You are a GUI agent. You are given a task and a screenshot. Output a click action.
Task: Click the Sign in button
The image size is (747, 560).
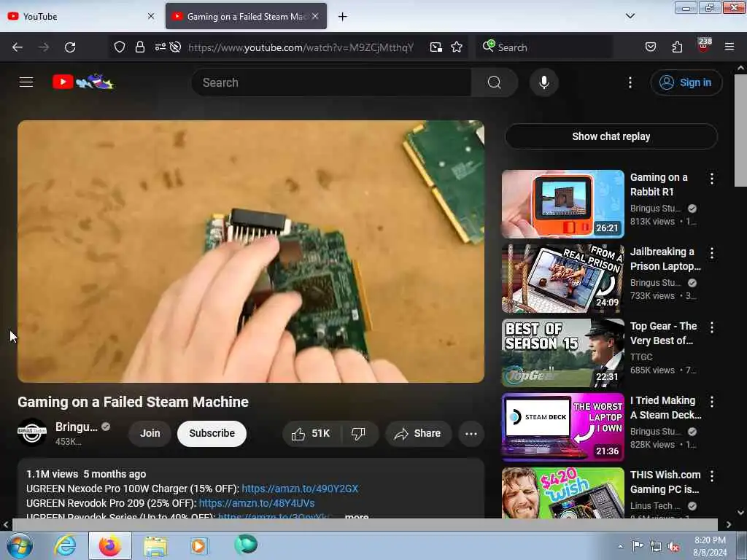(x=686, y=82)
